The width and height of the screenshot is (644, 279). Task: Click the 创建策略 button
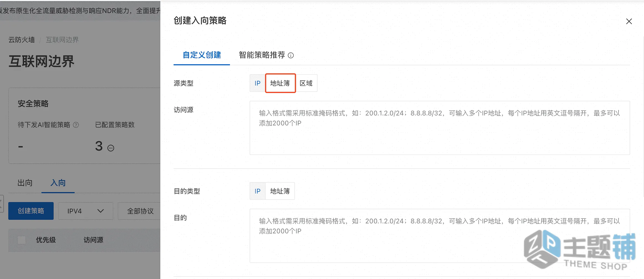pyautogui.click(x=31, y=211)
